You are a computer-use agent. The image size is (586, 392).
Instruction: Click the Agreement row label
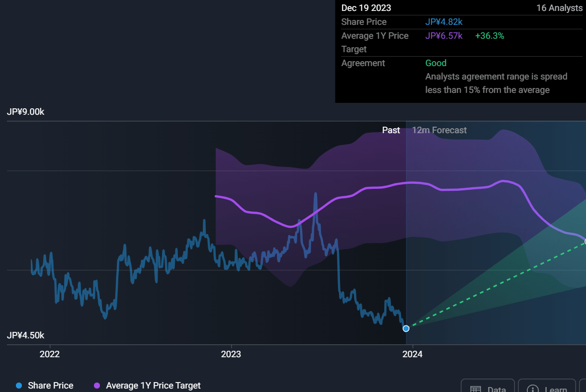pyautogui.click(x=363, y=63)
